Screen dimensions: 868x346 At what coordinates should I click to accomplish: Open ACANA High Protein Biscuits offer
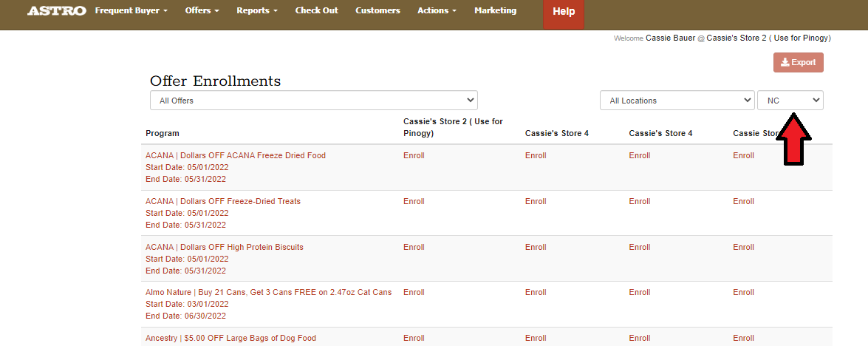pos(225,247)
